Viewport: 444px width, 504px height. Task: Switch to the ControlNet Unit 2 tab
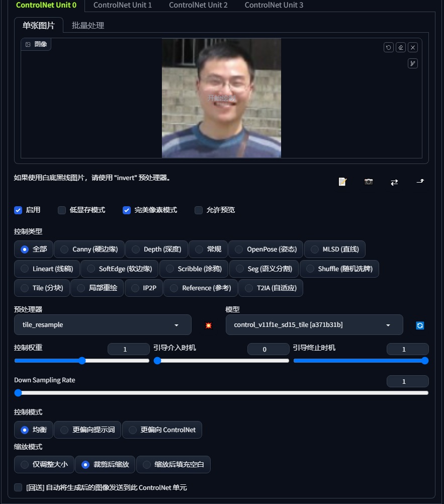coord(198,5)
